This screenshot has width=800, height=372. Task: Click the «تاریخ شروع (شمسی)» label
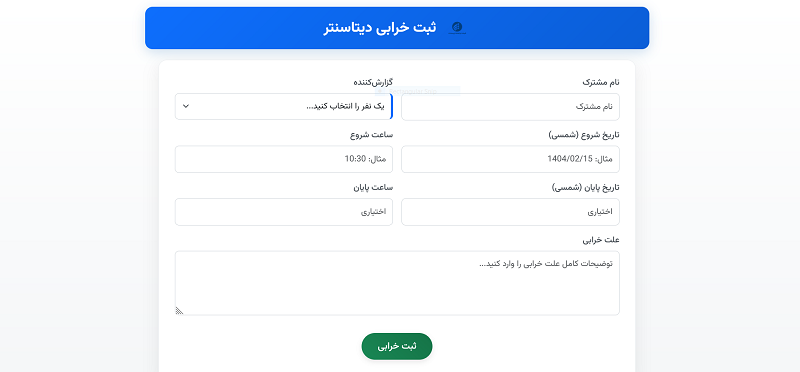click(x=584, y=135)
